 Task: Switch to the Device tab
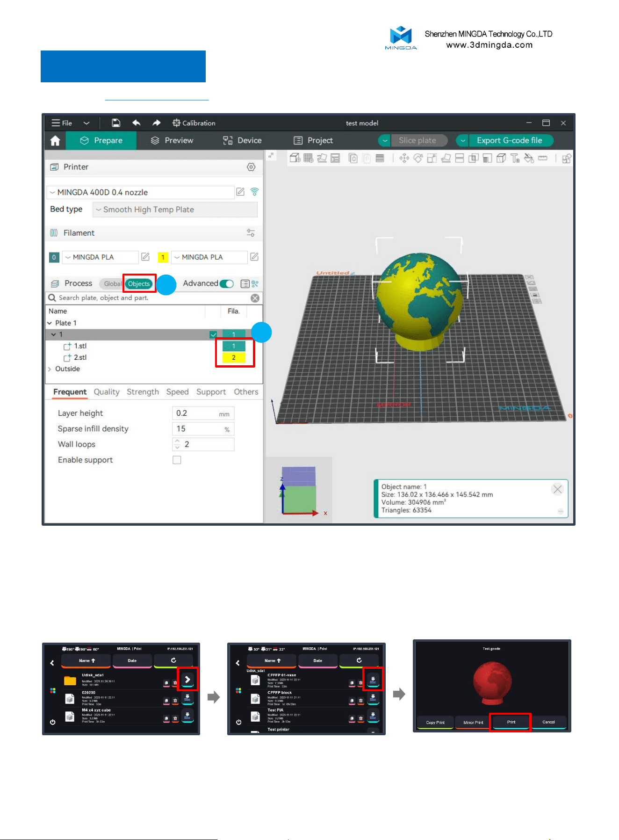pos(242,140)
